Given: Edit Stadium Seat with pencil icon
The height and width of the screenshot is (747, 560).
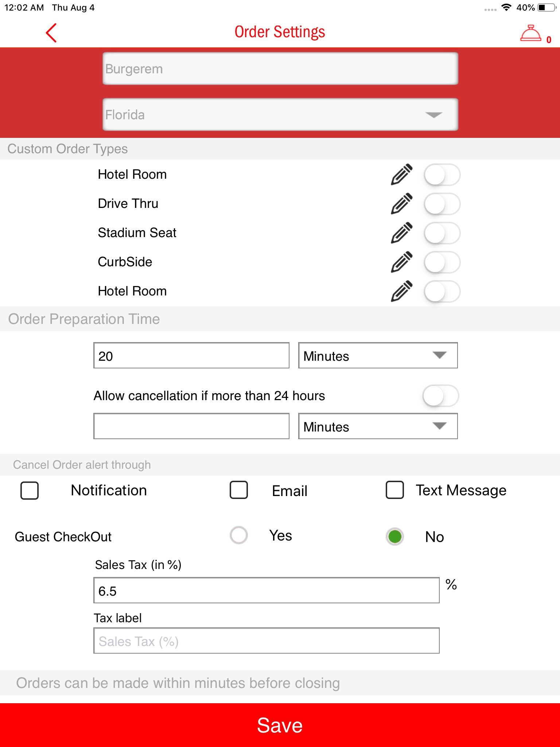Looking at the screenshot, I should coord(401,233).
